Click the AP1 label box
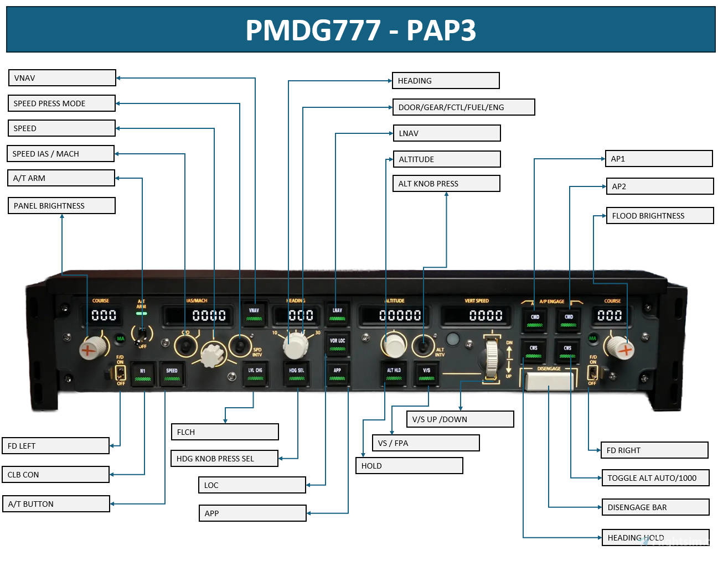The height and width of the screenshot is (561, 728). point(659,159)
